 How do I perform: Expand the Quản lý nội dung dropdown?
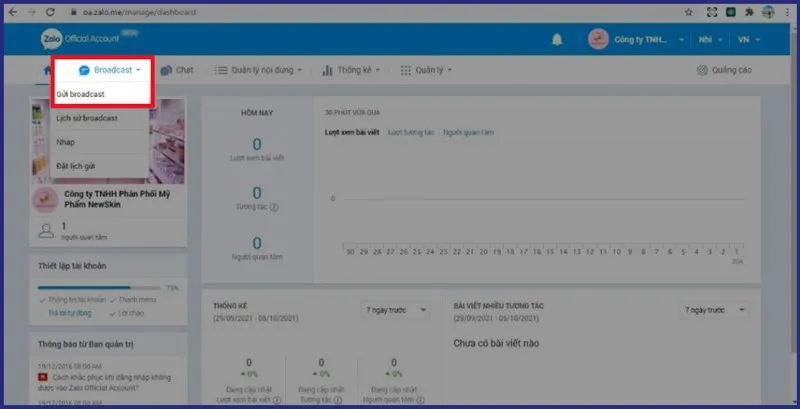pyautogui.click(x=264, y=70)
